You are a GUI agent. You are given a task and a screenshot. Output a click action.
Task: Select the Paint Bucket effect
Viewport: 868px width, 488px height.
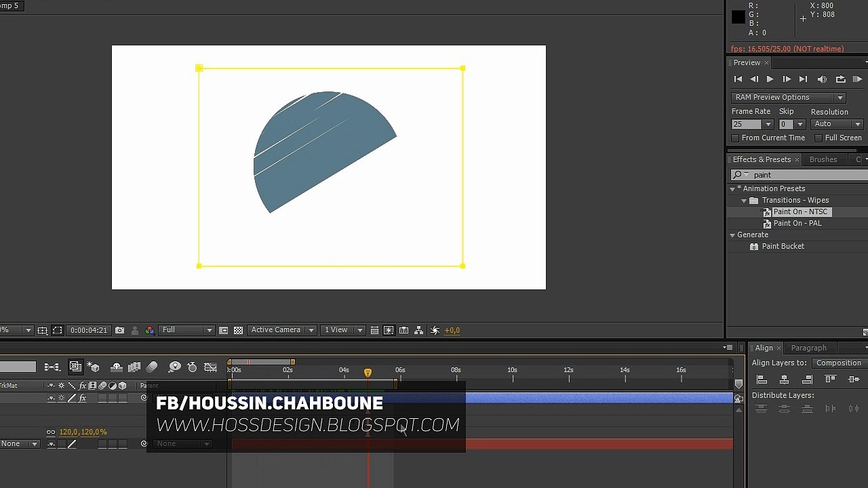click(x=783, y=247)
